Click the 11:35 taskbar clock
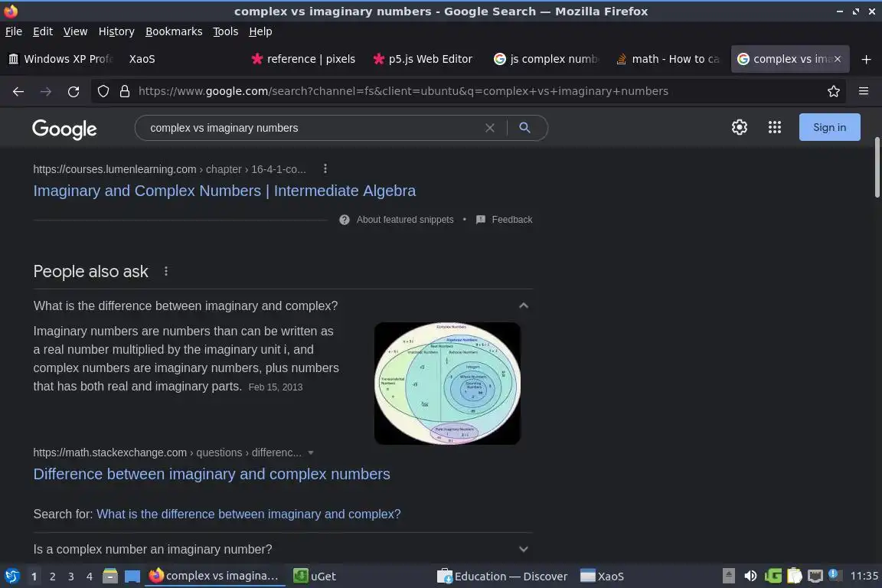 pos(864,576)
